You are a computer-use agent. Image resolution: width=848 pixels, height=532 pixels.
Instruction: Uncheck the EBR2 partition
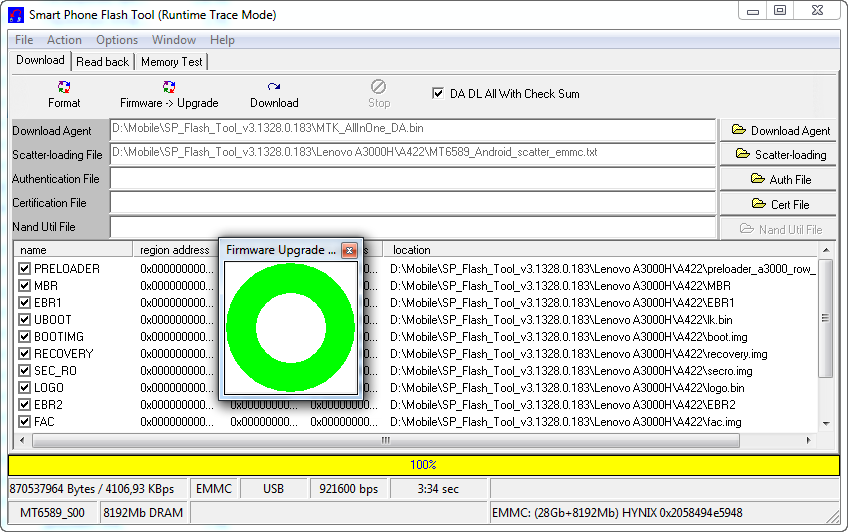[x=24, y=405]
